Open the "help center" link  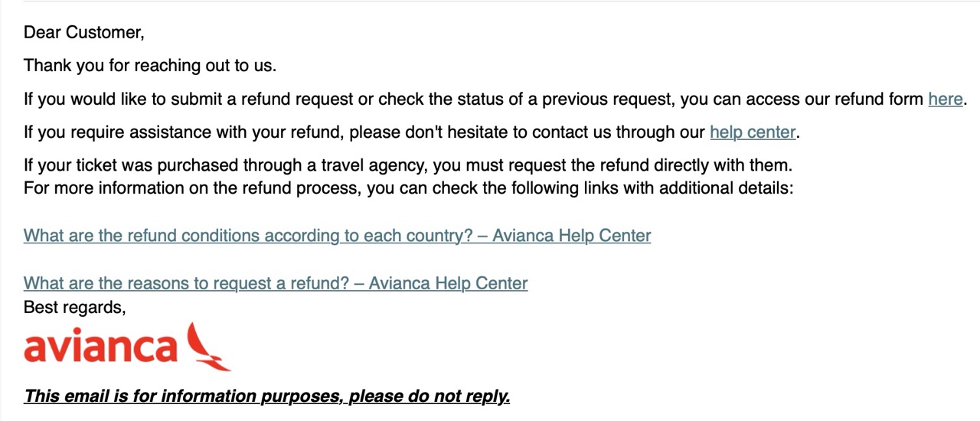pos(753,132)
